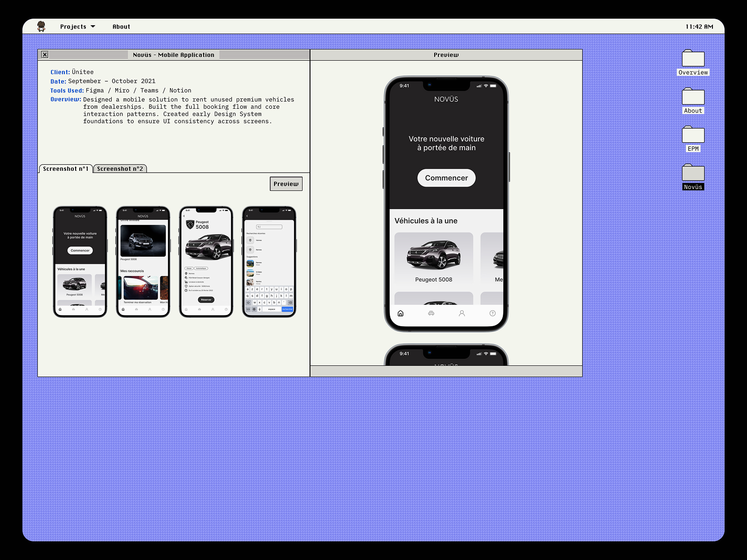
Task: Switch to the Screenshot n°2 tab
Action: pyautogui.click(x=120, y=169)
